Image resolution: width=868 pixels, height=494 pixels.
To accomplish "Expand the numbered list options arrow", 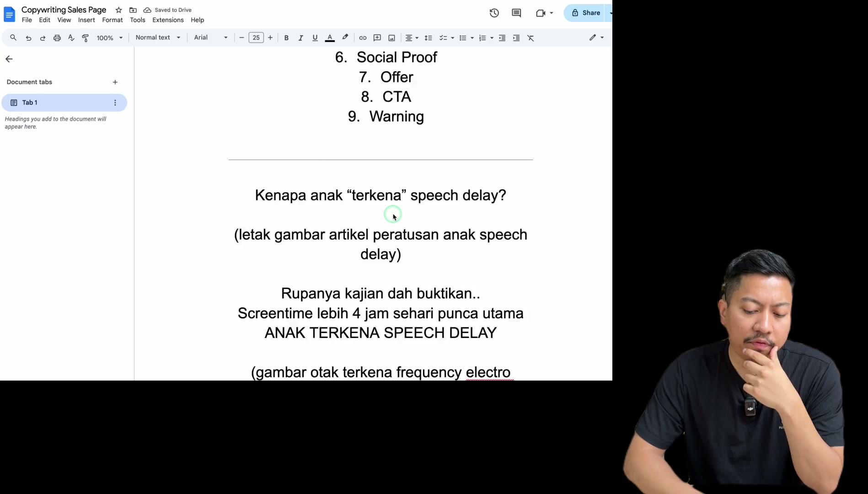I will tap(492, 38).
